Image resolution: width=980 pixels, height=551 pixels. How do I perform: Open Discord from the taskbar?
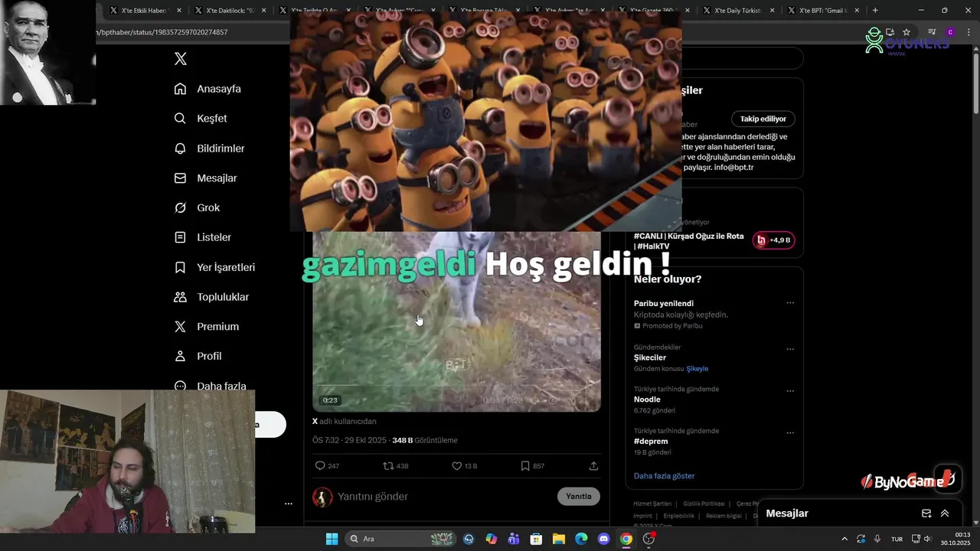click(x=603, y=539)
